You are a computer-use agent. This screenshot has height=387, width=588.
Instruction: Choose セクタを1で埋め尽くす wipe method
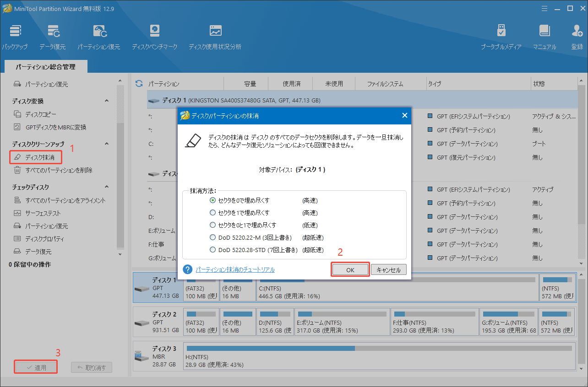[212, 213]
